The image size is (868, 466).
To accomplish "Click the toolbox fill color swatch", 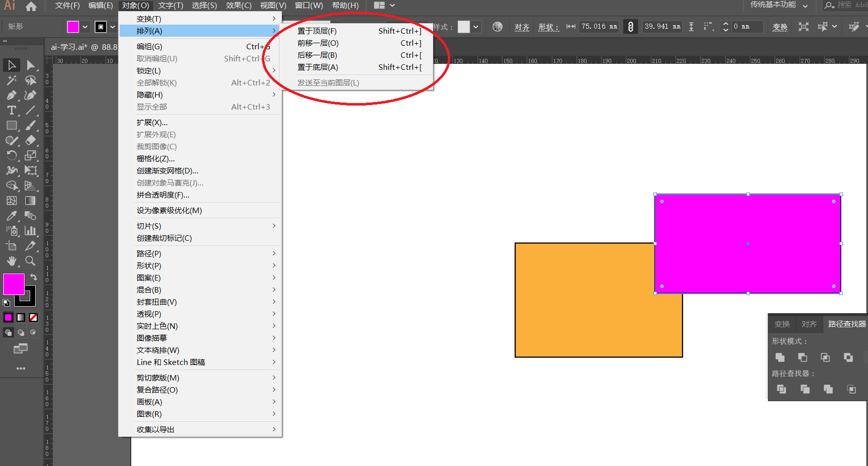I will point(14,285).
